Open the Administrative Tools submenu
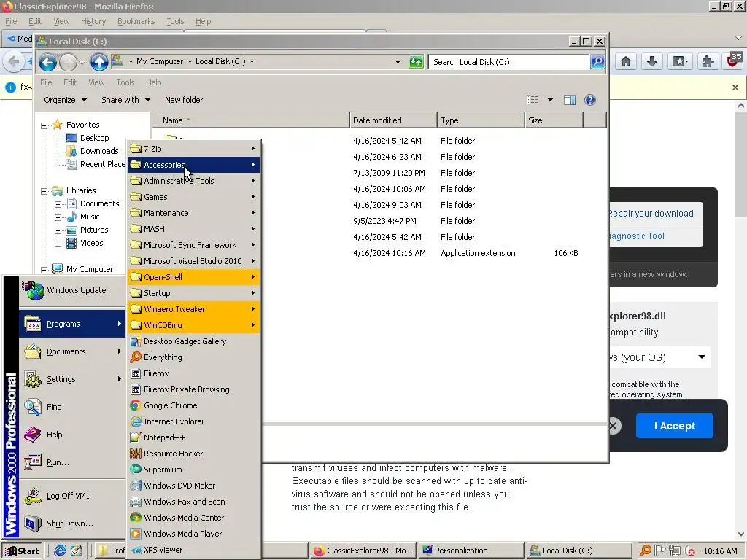 point(194,181)
